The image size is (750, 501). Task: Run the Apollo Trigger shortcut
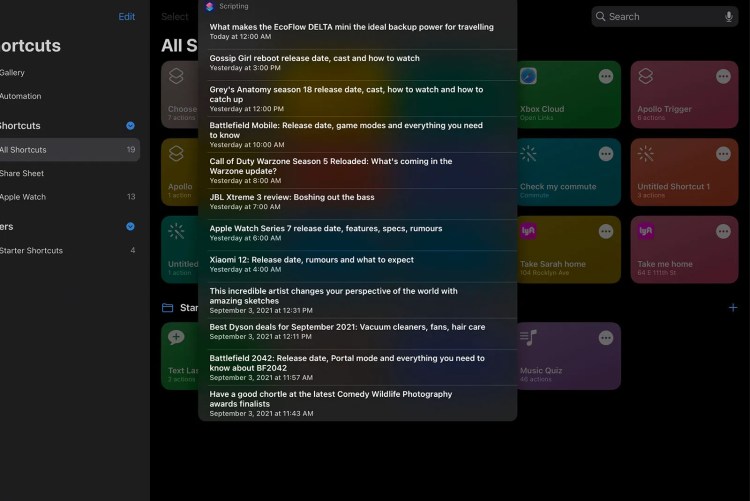(684, 95)
